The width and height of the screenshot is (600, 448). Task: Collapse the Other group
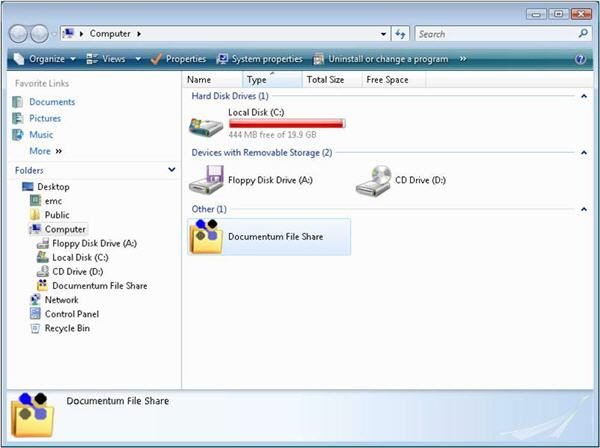point(584,209)
